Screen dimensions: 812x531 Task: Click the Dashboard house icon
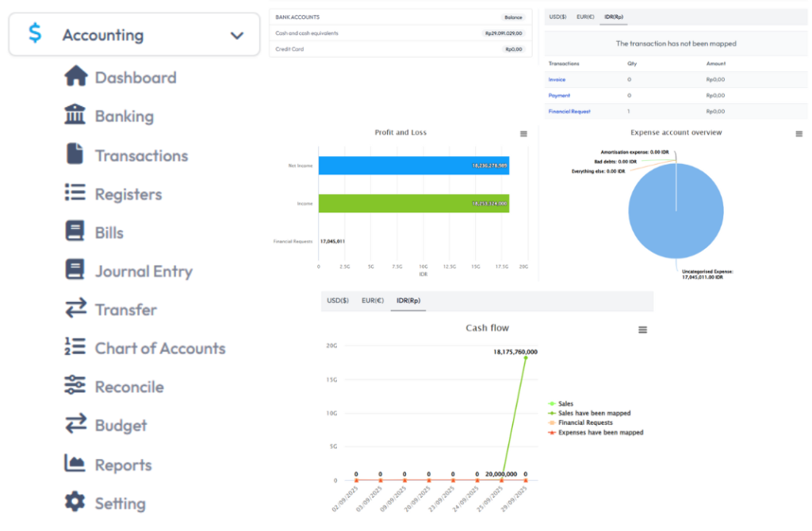coord(75,77)
